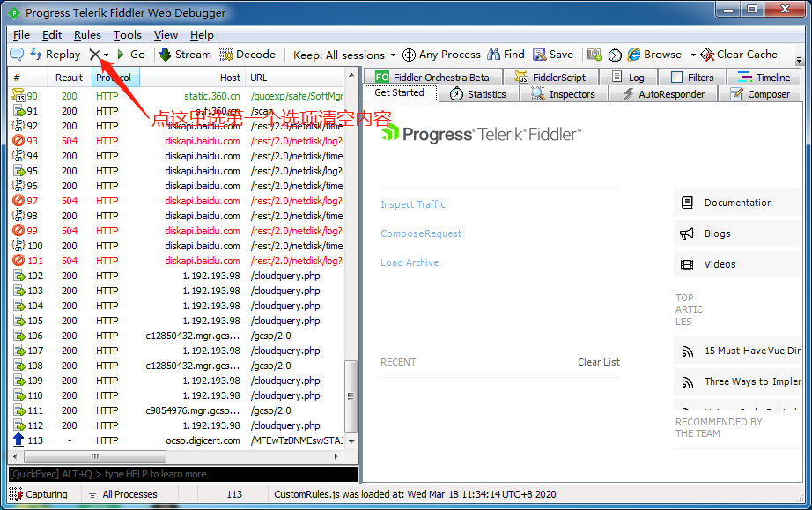812x510 pixels.
Task: Click the Save sessions icon
Action: coord(552,55)
